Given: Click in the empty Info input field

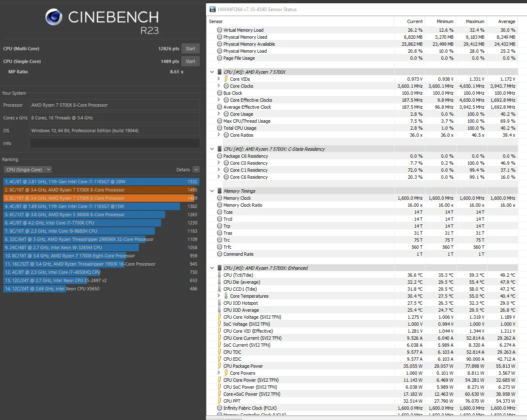Looking at the screenshot, I should [x=115, y=143].
